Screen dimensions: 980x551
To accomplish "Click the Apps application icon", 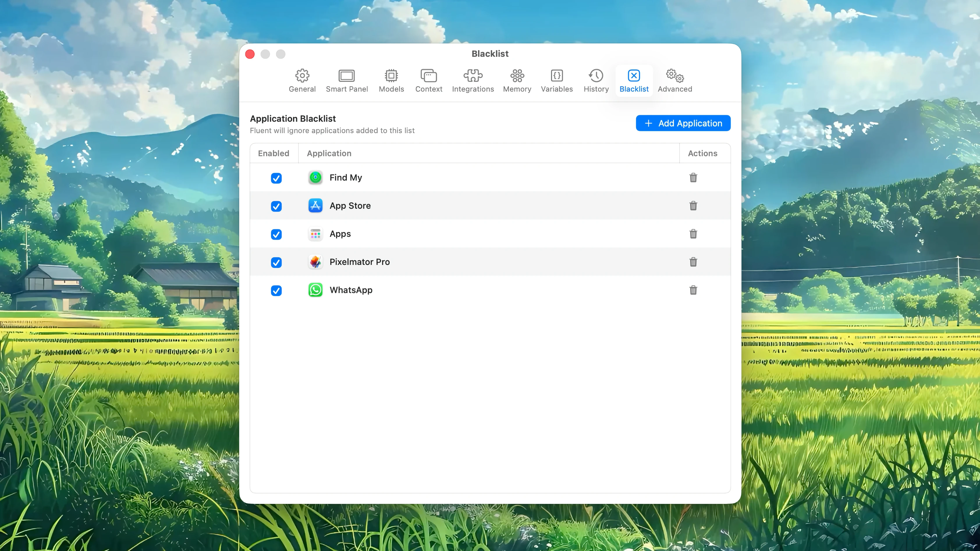I will [315, 234].
